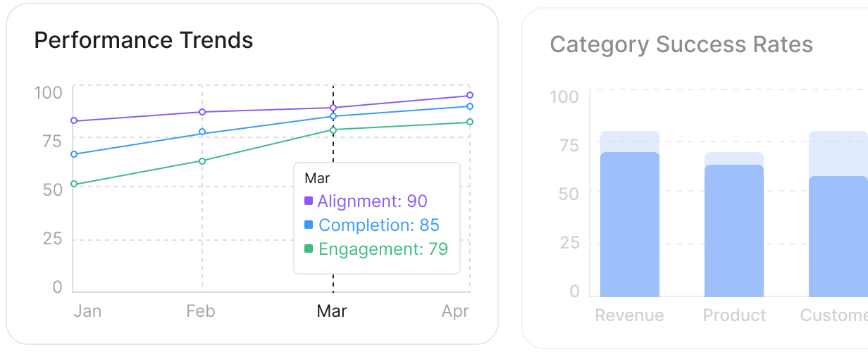Click the Engagement data point for Jan

(74, 184)
